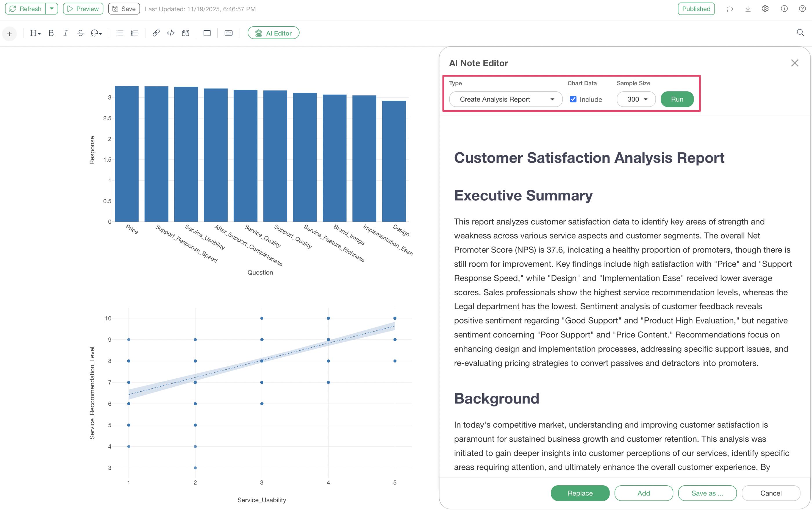The width and height of the screenshot is (812, 510).
Task: Insert a hyperlink
Action: (156, 33)
